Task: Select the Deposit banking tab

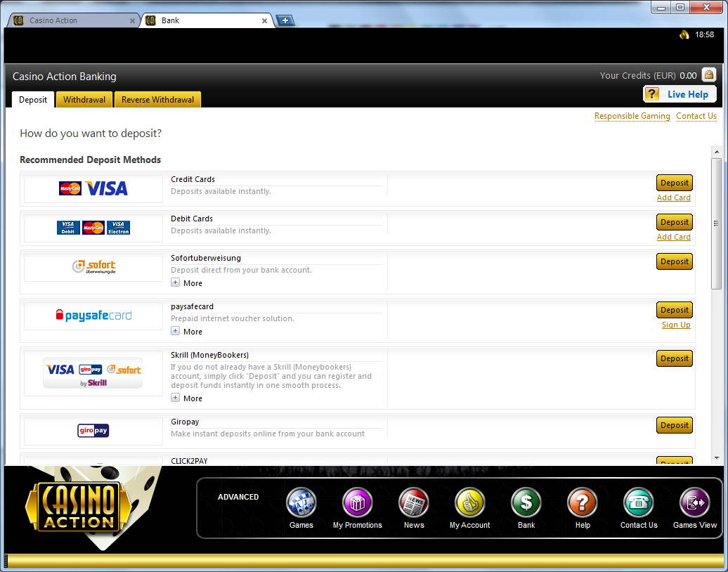Action: [x=33, y=99]
